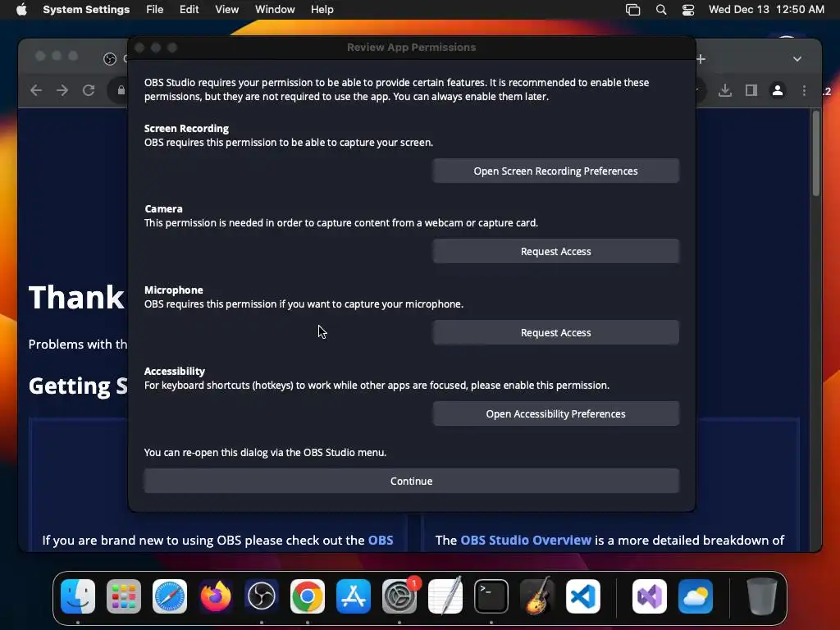Open a new tab in Chrome
The image size is (840, 630).
coord(701,59)
